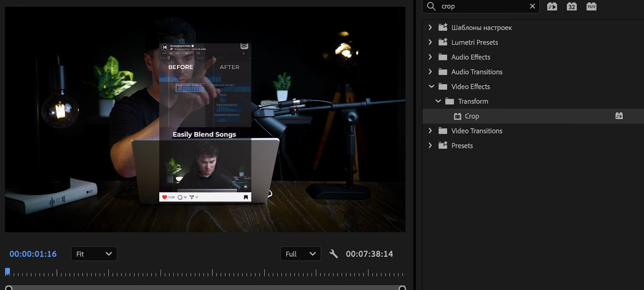Click the crop search field
The image size is (644, 290).
[481, 6]
